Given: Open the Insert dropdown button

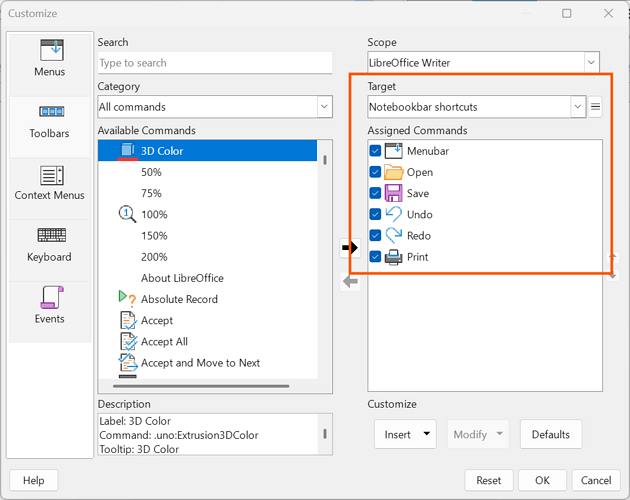Looking at the screenshot, I should pyautogui.click(x=405, y=434).
